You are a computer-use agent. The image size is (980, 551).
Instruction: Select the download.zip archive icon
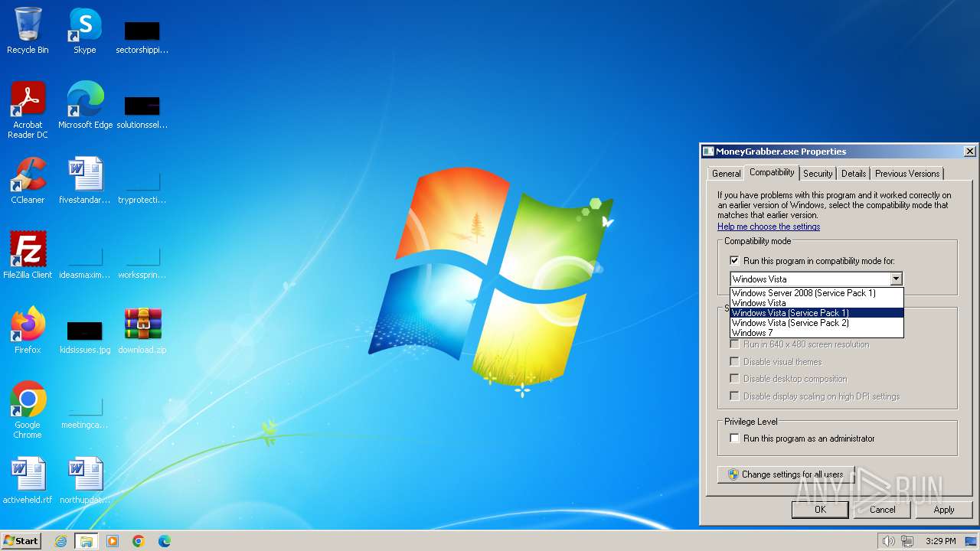click(142, 331)
